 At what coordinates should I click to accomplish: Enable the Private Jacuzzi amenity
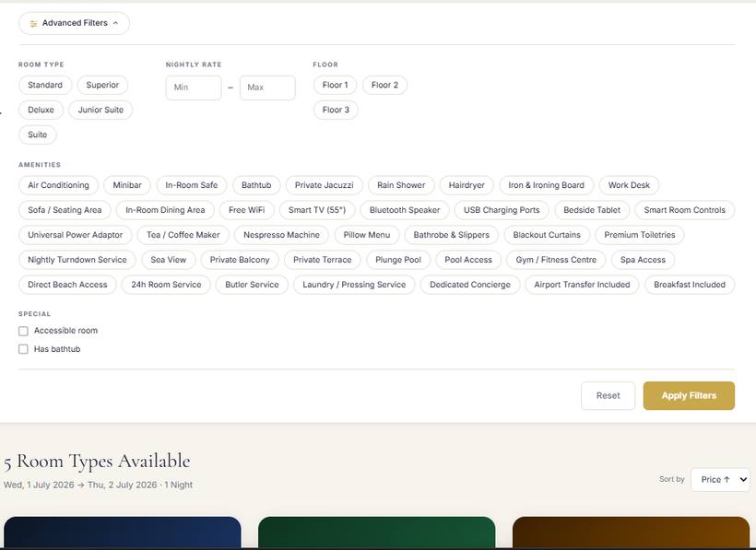[x=324, y=185]
